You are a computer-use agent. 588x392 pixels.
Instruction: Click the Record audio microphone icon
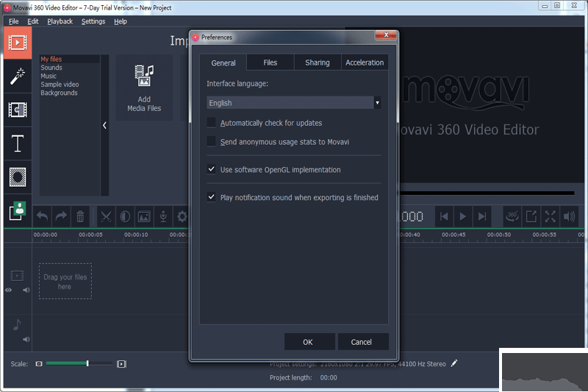163,216
